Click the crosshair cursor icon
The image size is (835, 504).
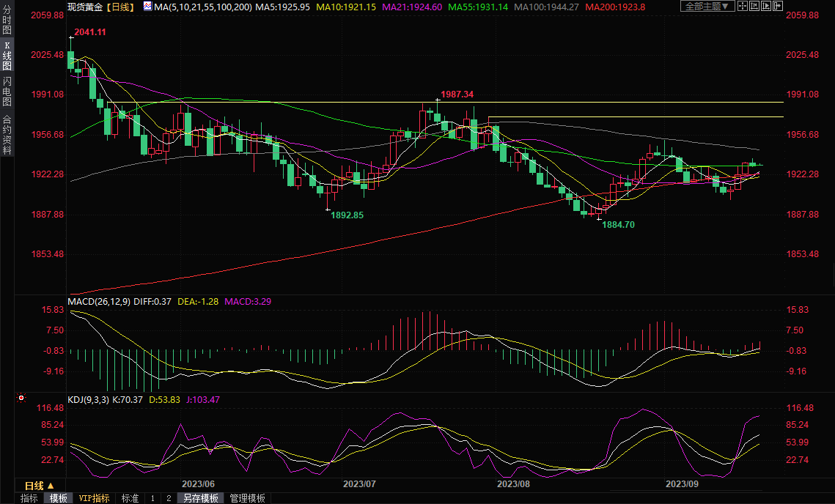point(744,7)
